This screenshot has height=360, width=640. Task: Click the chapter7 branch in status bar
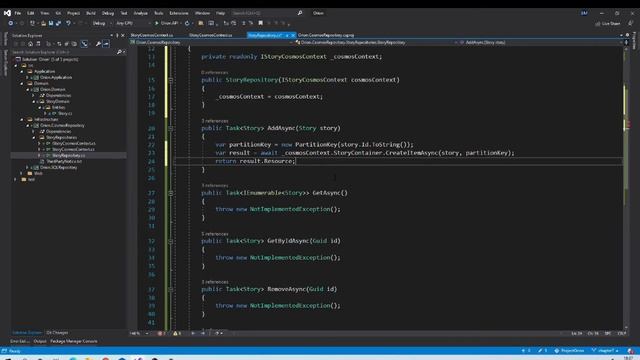[604, 351]
